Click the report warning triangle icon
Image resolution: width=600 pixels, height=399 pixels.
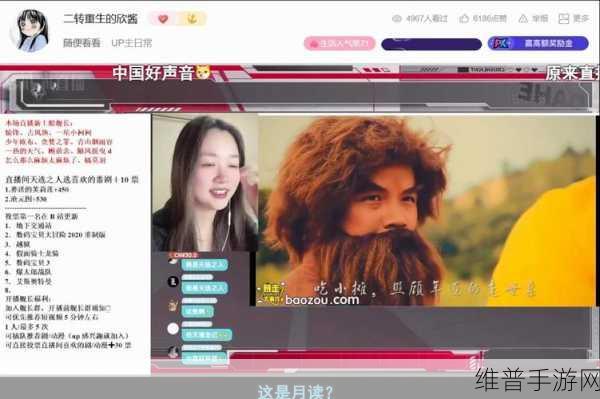coord(523,18)
